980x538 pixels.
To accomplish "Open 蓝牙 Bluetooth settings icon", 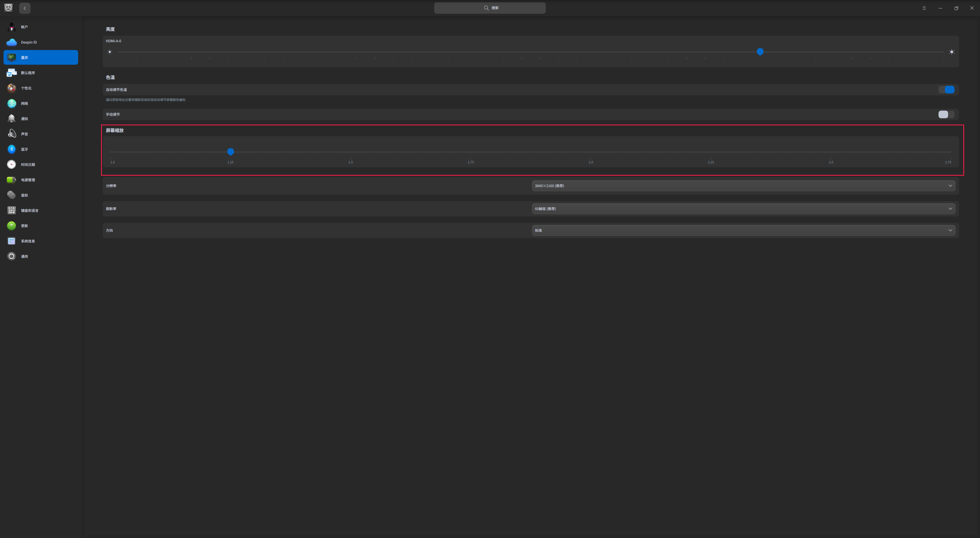I will coord(11,149).
